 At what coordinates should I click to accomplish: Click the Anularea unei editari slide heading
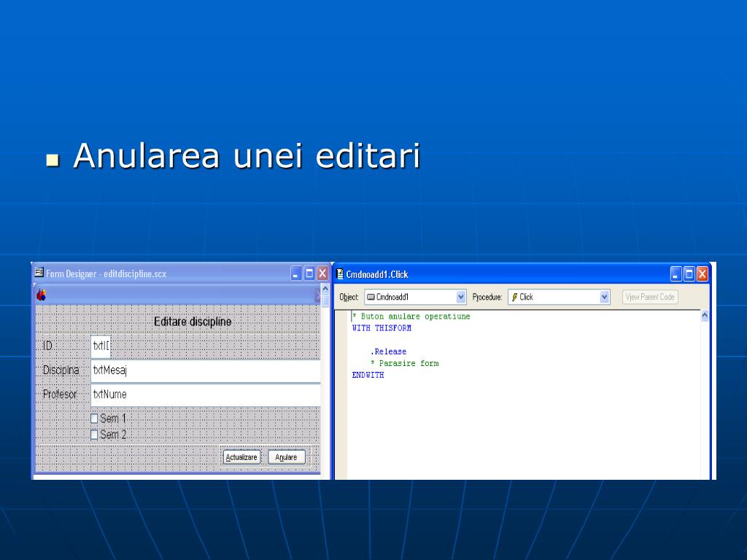pos(247,156)
